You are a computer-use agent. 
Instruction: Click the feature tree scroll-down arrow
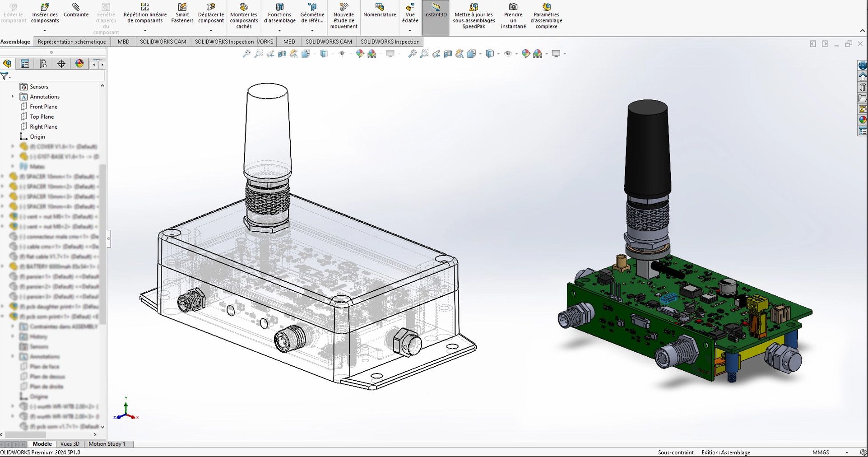102,427
